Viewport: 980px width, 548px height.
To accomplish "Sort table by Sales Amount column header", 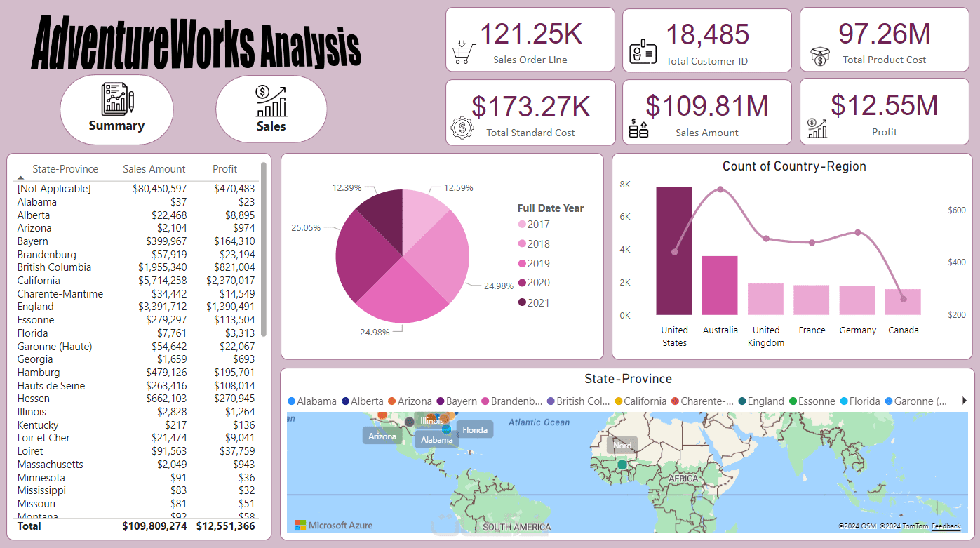I will click(154, 169).
